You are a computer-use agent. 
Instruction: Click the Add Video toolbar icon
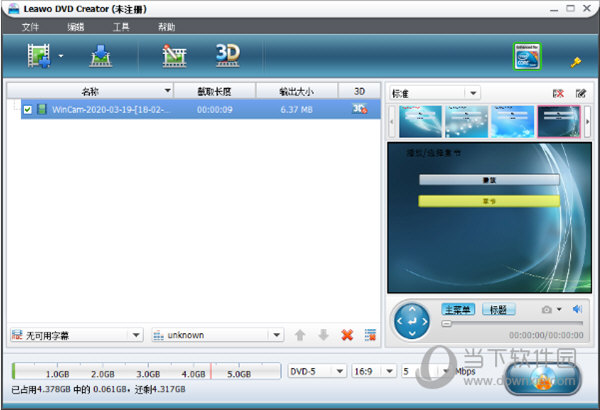click(x=40, y=56)
